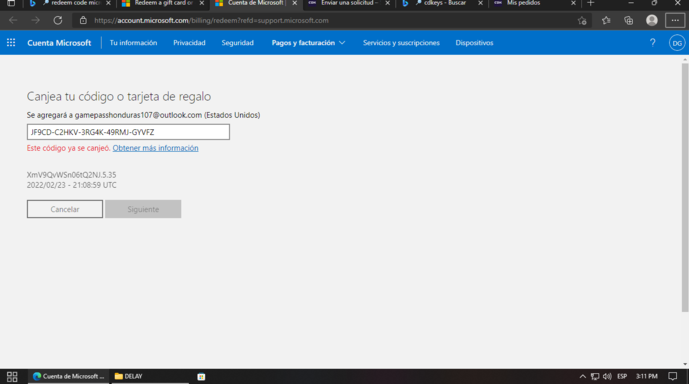Open the Microsoft Store taskbar icon
The width and height of the screenshot is (689, 384).
pyautogui.click(x=201, y=377)
